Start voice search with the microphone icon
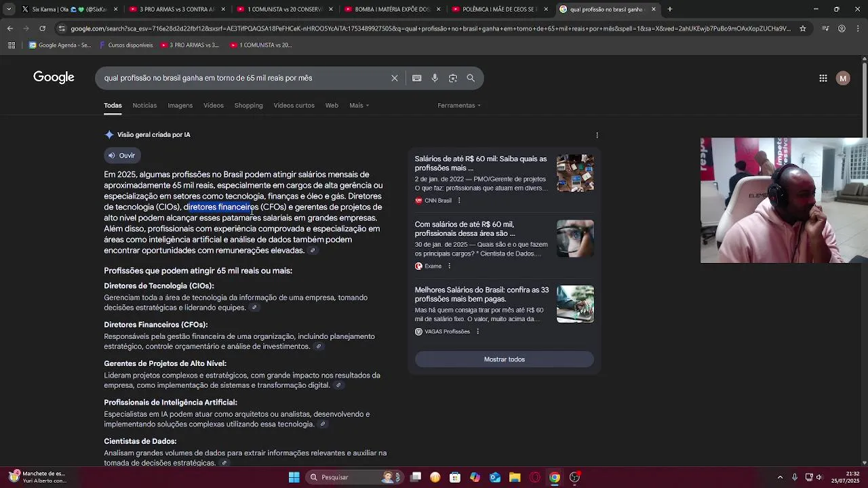 (x=435, y=78)
